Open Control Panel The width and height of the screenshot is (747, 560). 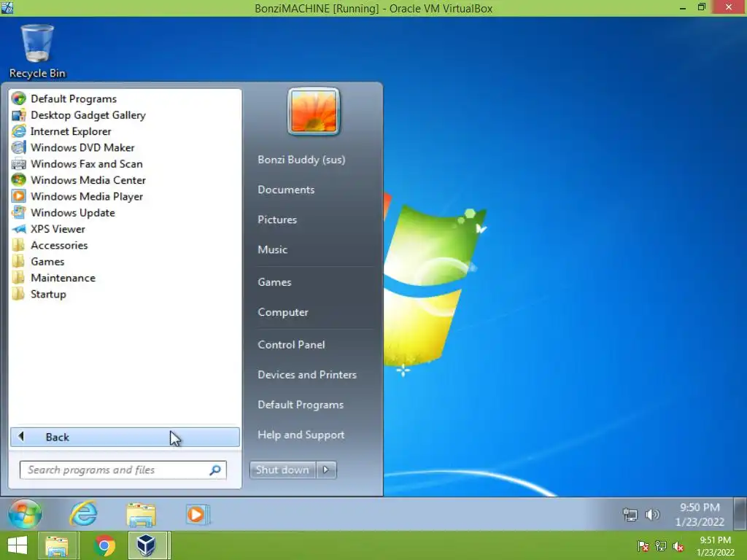point(291,345)
